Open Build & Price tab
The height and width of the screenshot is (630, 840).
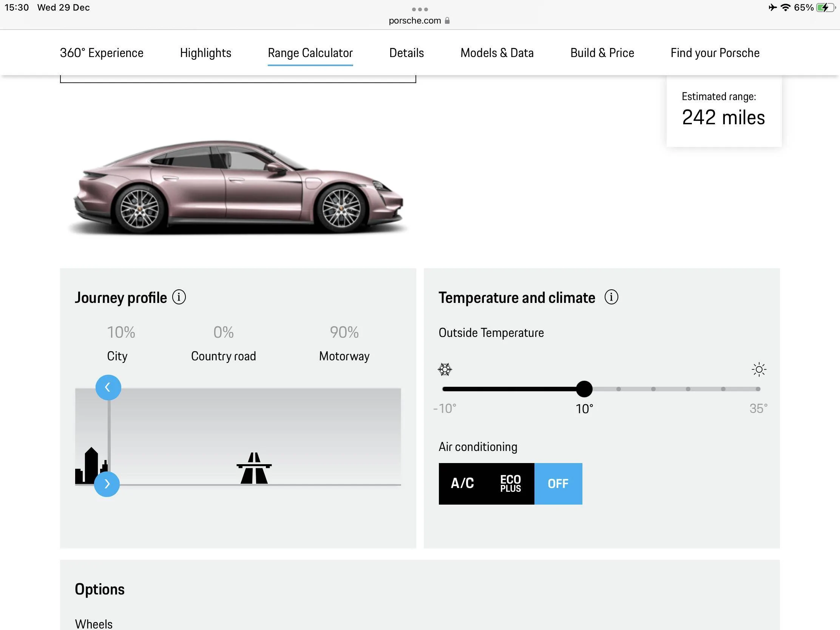602,53
